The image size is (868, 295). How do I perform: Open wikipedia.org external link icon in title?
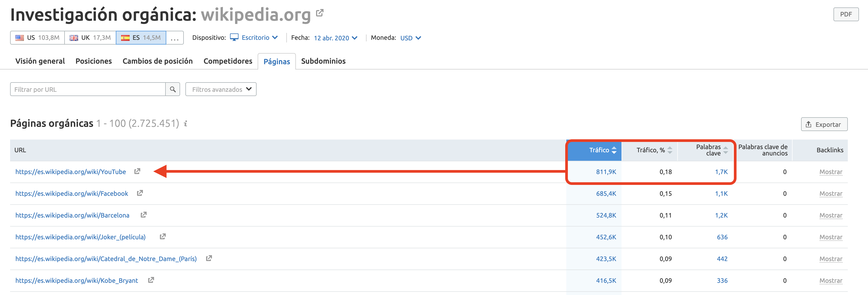320,13
